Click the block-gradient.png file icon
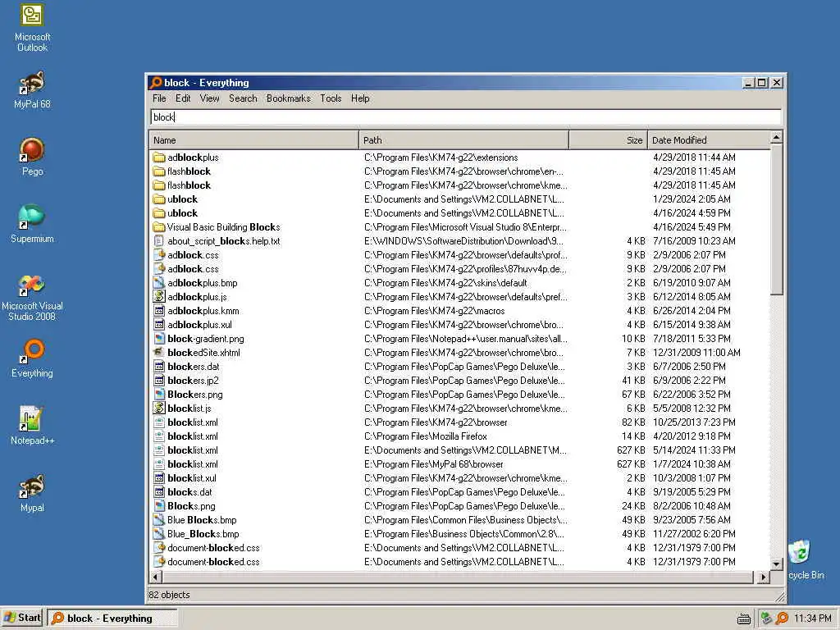 (158, 339)
